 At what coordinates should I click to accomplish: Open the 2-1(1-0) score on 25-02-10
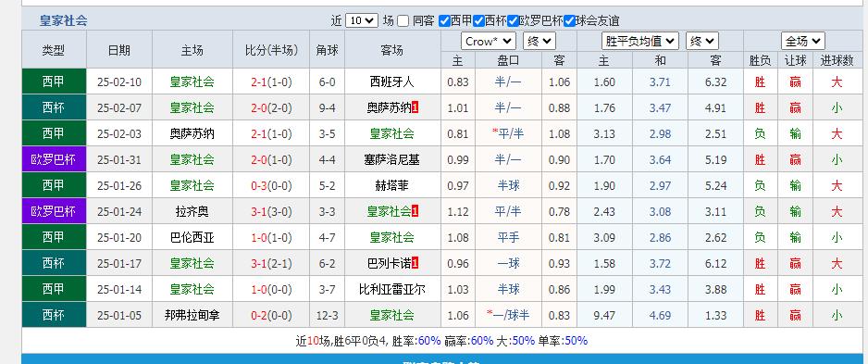[x=271, y=82]
